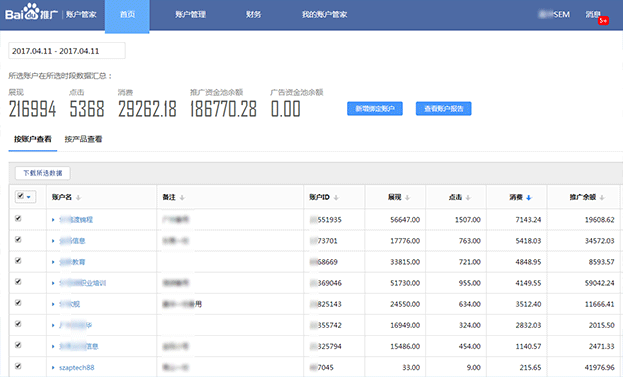Image resolution: width=623 pixels, height=377 pixels.
Task: Uncheck the row with ID ending 825143
Action: click(x=18, y=303)
